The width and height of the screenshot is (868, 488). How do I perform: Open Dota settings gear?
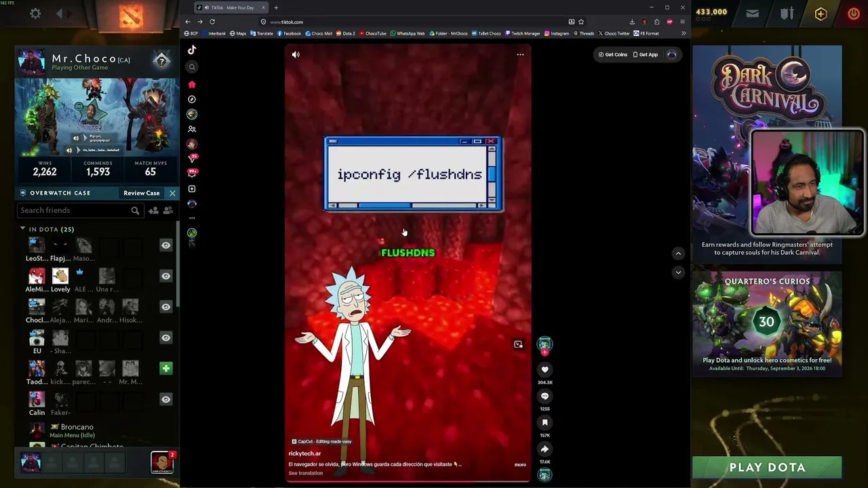tap(35, 14)
